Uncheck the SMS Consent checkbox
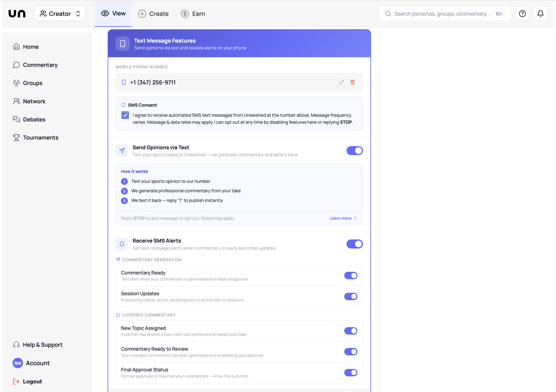Screen dimensions: 556x392 (125, 115)
